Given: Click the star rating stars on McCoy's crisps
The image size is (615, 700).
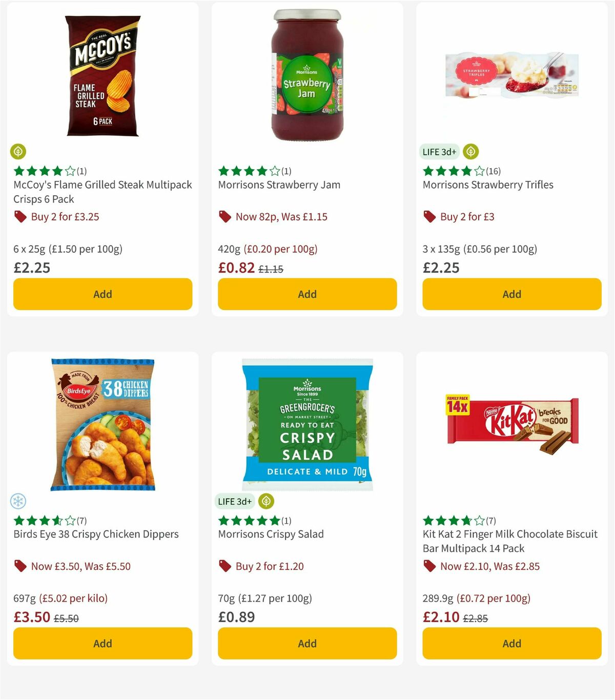Looking at the screenshot, I should pos(43,171).
